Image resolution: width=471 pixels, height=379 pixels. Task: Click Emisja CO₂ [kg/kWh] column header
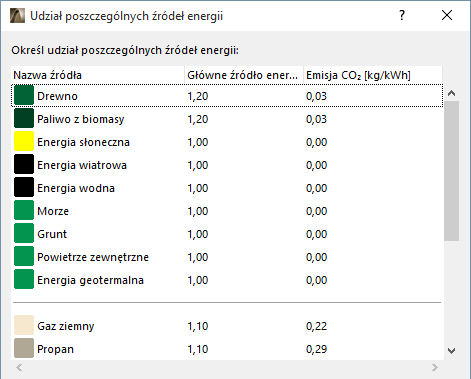coord(373,75)
